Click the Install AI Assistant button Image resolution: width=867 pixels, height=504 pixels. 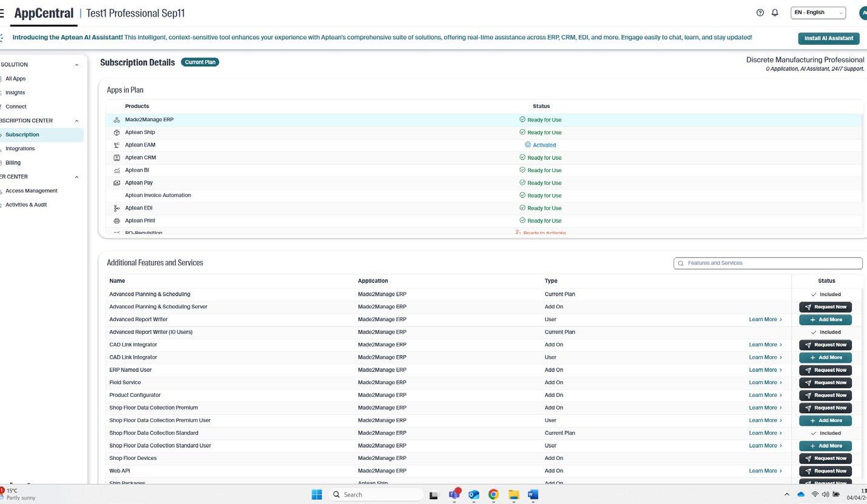[828, 38]
